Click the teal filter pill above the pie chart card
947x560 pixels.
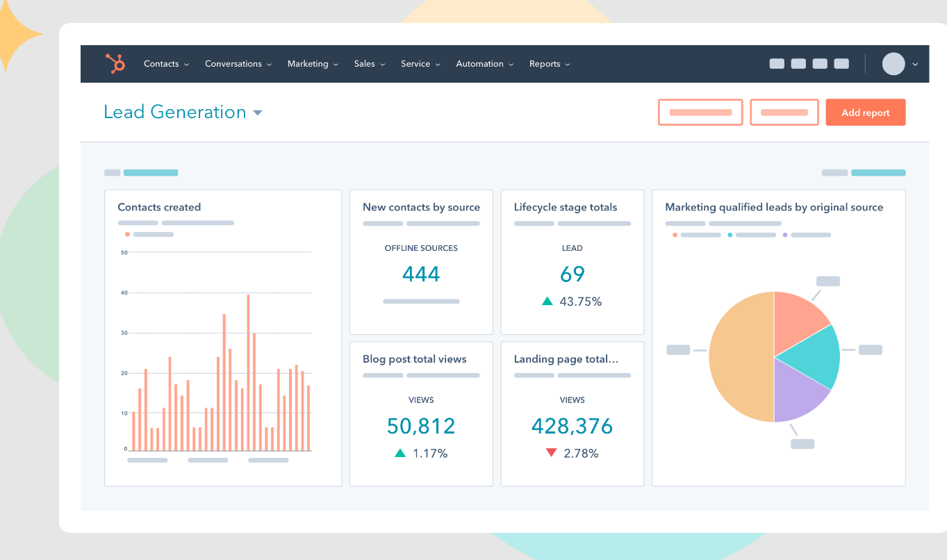click(878, 172)
